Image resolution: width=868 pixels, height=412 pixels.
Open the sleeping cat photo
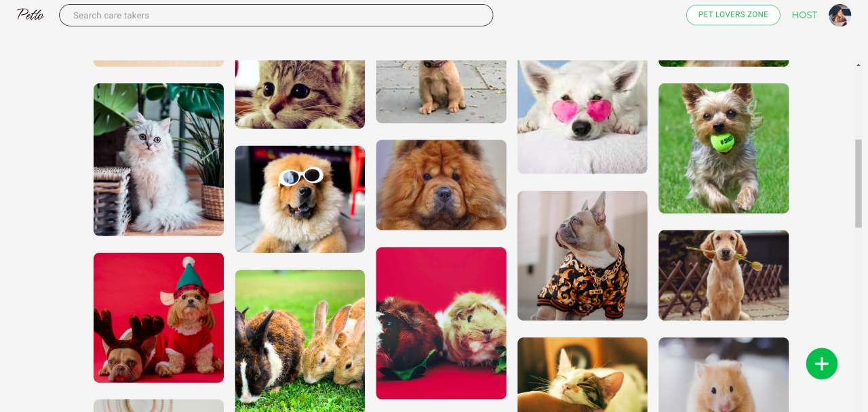click(x=583, y=375)
